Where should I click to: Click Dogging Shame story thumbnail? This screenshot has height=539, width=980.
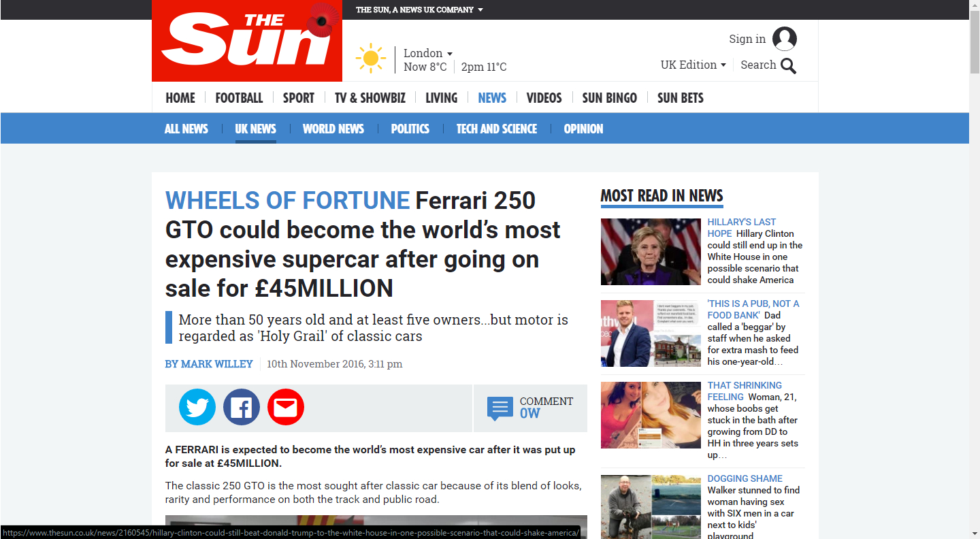(651, 507)
